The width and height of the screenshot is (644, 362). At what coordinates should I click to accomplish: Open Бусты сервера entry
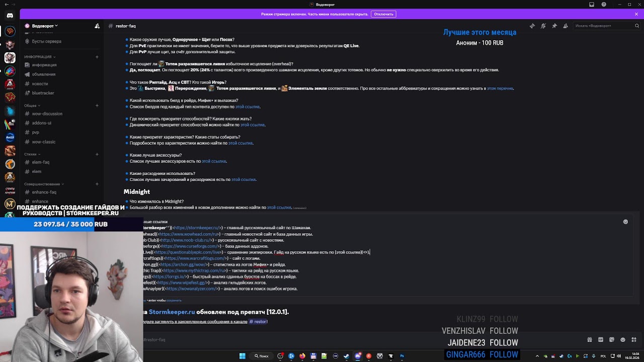[46, 41]
